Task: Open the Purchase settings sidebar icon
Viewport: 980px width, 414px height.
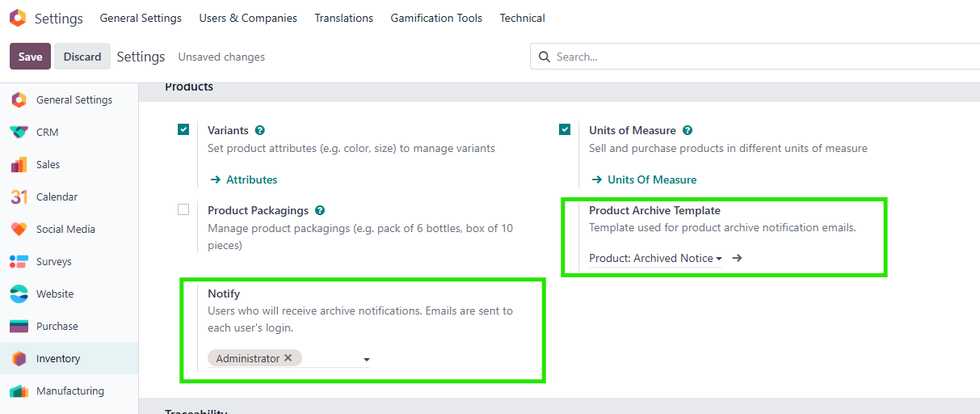Action: pyautogui.click(x=19, y=327)
